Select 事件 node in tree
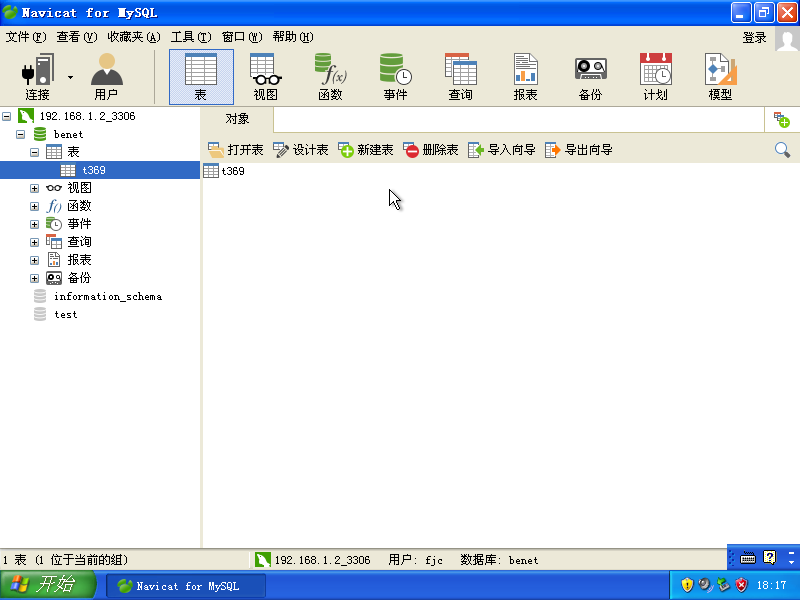 click(x=79, y=223)
